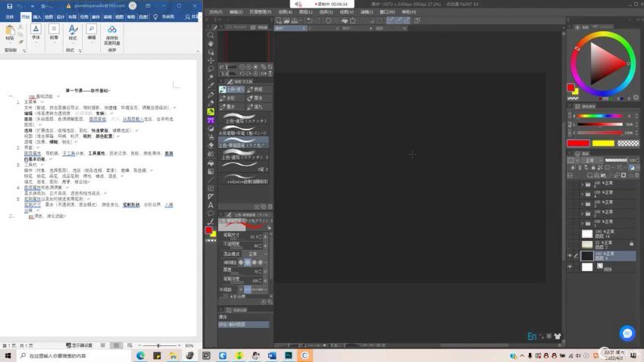
Task: Select the Zoom magnifier tool
Action: click(211, 36)
